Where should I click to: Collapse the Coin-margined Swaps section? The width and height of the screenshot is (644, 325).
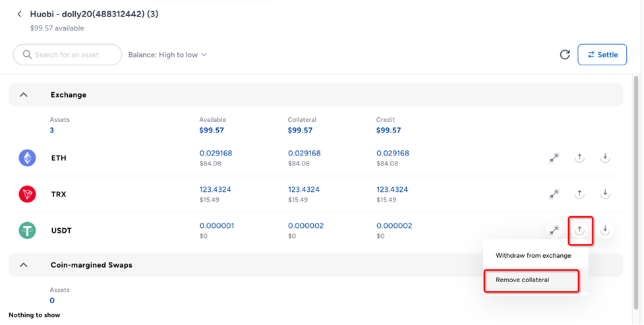24,265
